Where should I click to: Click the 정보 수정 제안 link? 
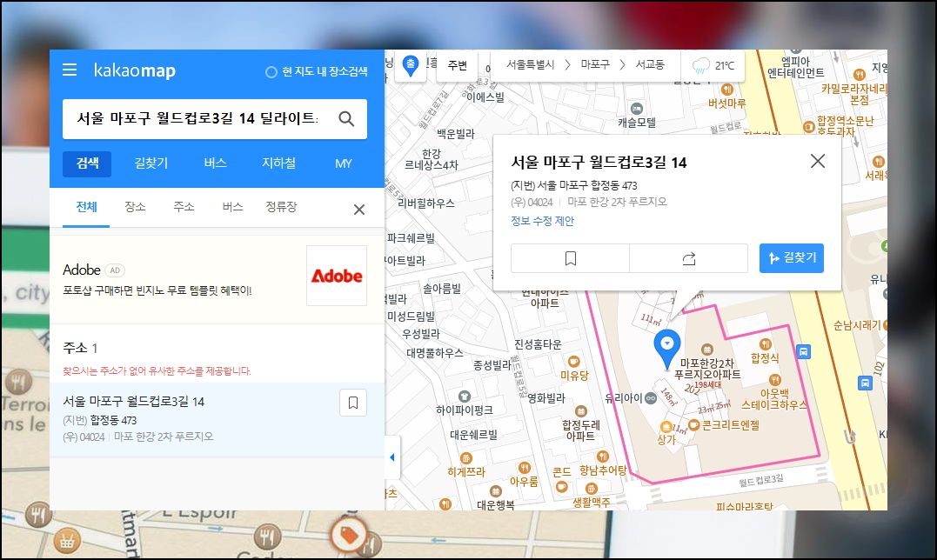point(543,221)
